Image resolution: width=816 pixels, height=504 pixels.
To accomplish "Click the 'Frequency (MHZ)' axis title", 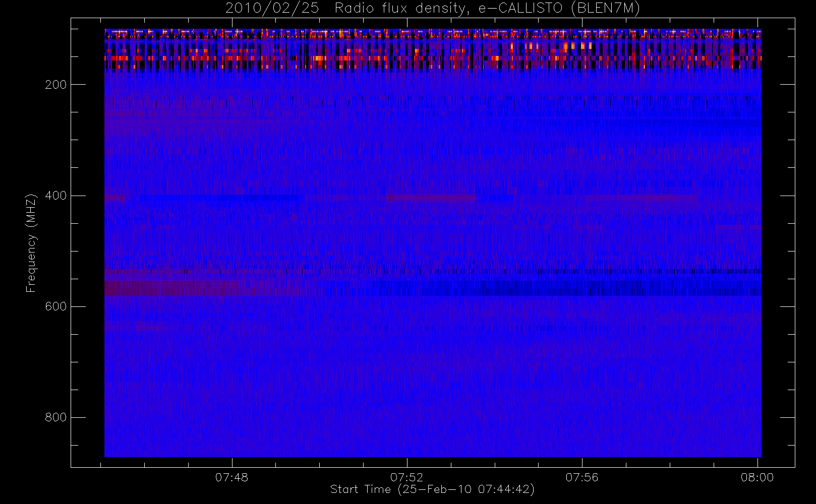I will click(x=32, y=243).
